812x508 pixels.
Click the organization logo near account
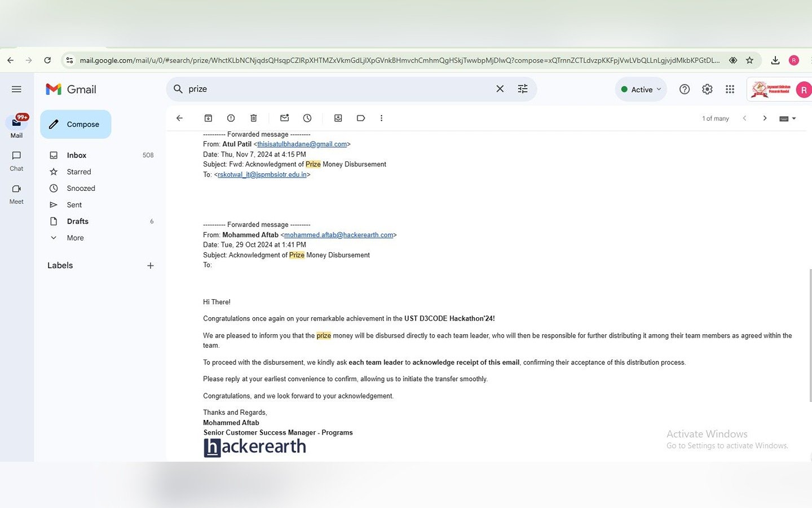click(771, 90)
